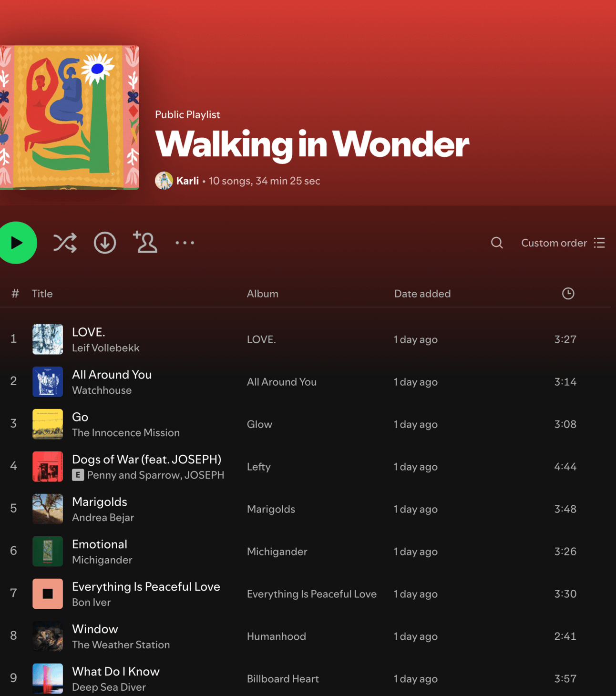Download the playlist for offline listening
Screen dimensions: 616x696
[x=105, y=243]
